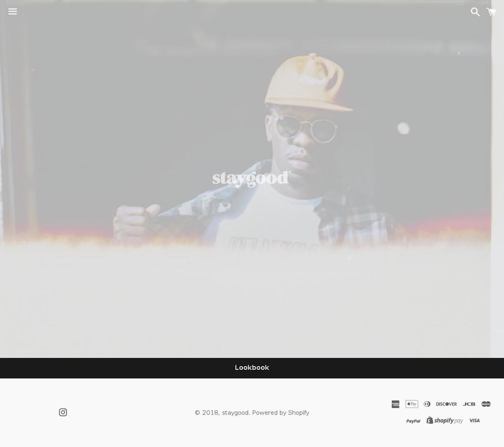Visit the staygood Instagram page
504x447 pixels.
63,412
